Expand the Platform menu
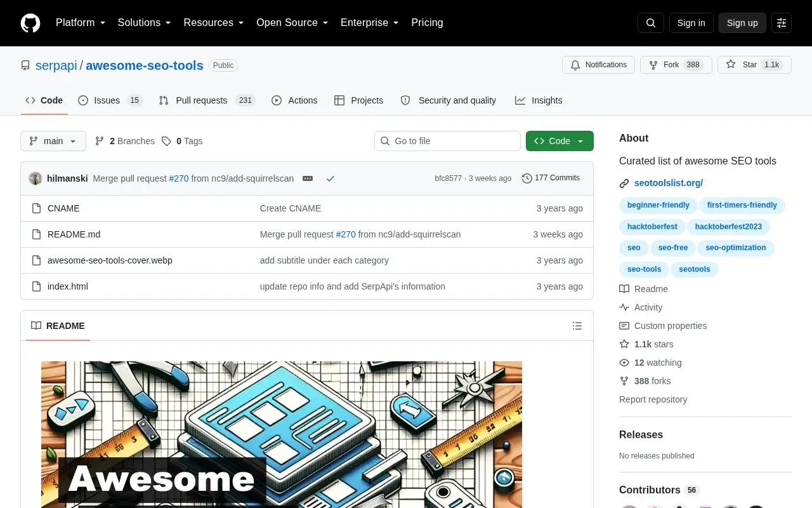 (81, 23)
